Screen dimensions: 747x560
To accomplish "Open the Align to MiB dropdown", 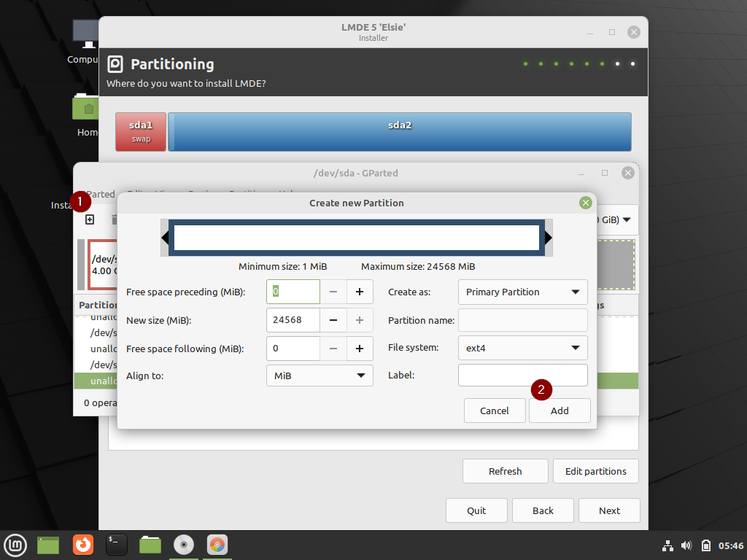I will point(320,376).
